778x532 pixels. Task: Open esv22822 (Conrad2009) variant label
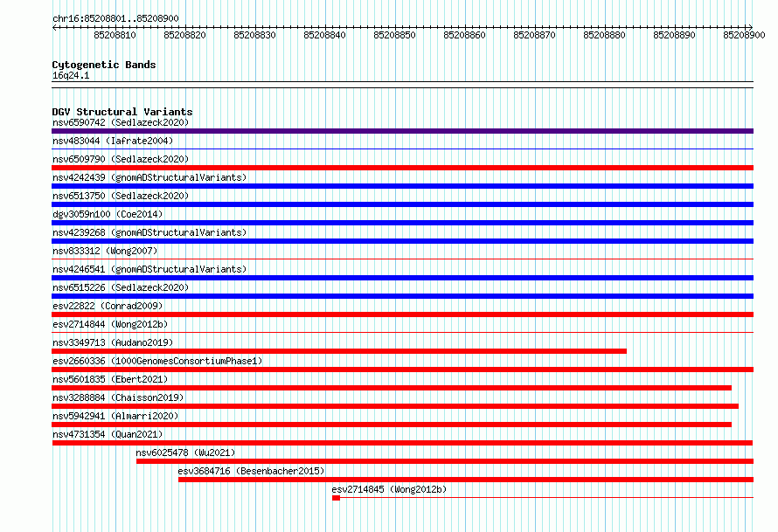point(108,306)
